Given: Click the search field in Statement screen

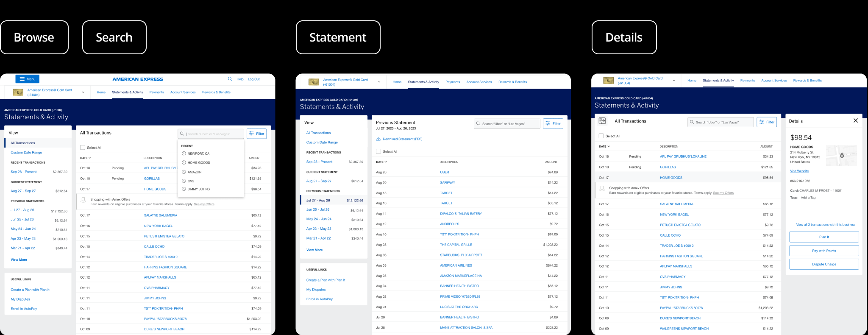Looking at the screenshot, I should point(507,123).
